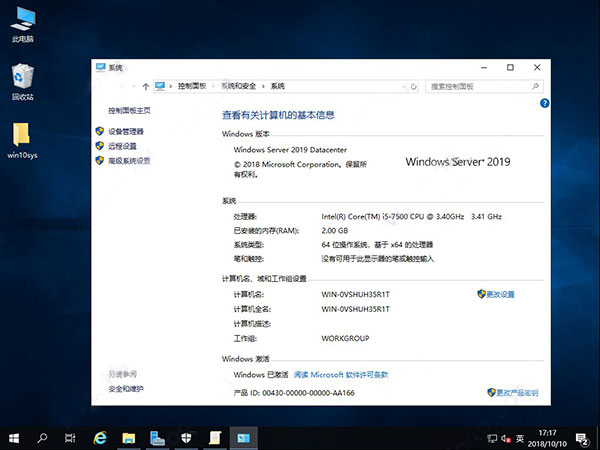Open File Explorer from the taskbar
This screenshot has height=450, width=600.
tap(128, 437)
